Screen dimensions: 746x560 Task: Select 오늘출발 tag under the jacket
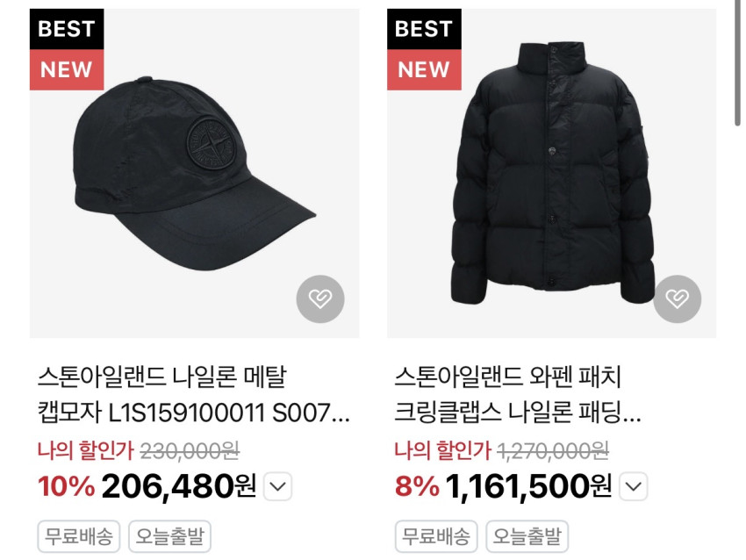pos(527,536)
